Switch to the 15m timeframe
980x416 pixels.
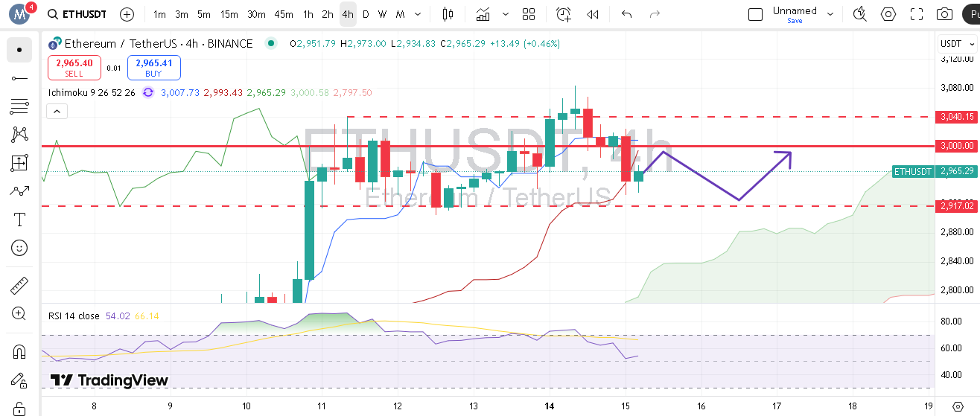tap(229, 14)
